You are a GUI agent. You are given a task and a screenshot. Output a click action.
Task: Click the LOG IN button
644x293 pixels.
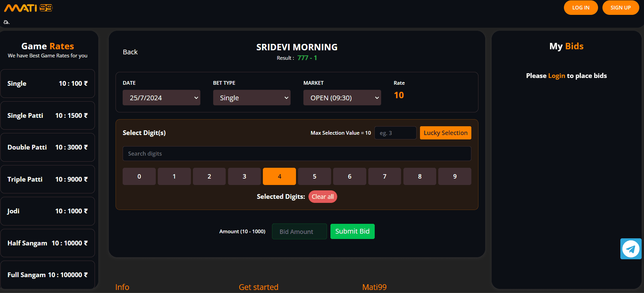[580, 8]
